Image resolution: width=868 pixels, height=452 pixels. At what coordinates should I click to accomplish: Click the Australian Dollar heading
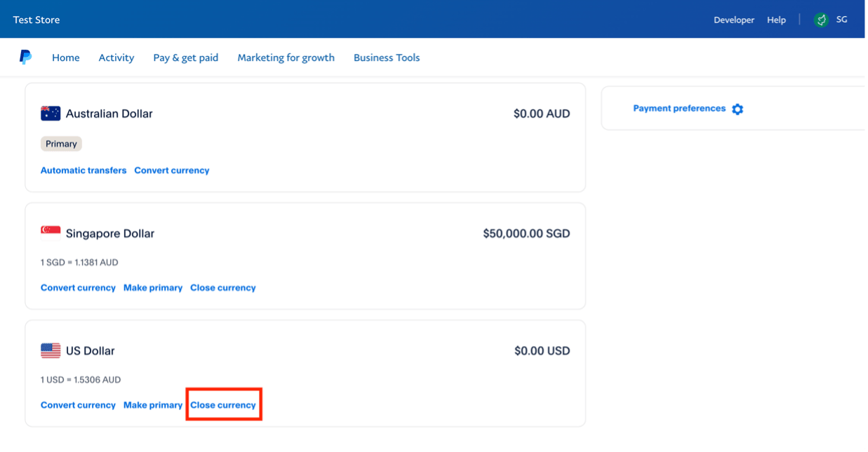(109, 114)
